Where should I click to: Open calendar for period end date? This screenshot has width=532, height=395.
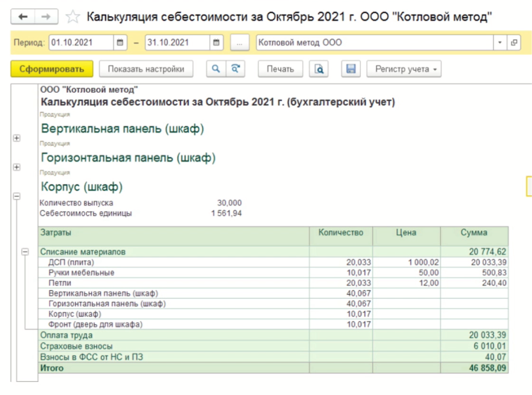point(216,42)
